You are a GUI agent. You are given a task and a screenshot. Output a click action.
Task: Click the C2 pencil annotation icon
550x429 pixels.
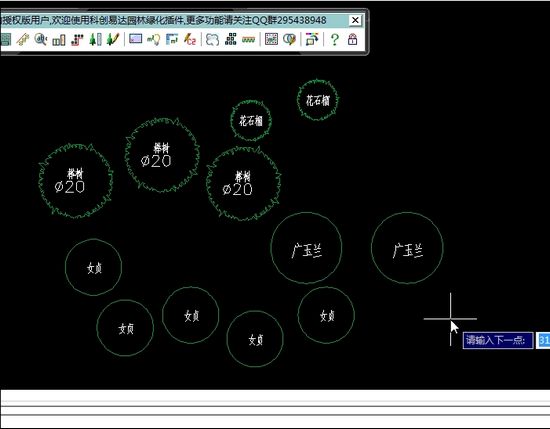pyautogui.click(x=190, y=39)
